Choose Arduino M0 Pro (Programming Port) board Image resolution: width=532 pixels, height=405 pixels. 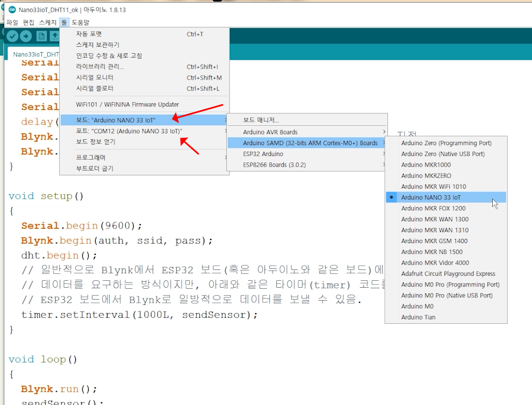[446, 285]
